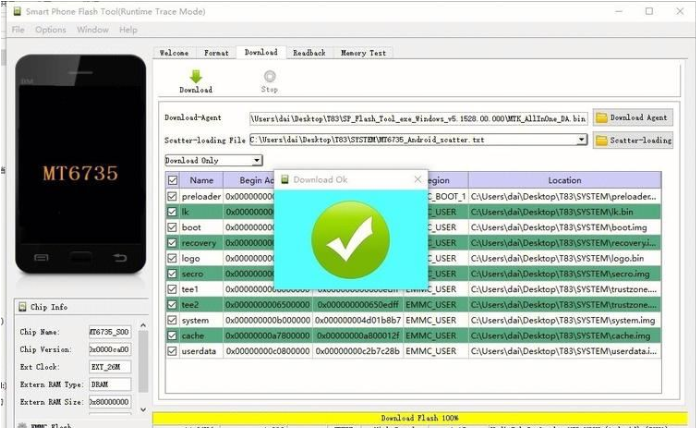Open the Help menu
The width and height of the screenshot is (696, 428).
tap(128, 30)
